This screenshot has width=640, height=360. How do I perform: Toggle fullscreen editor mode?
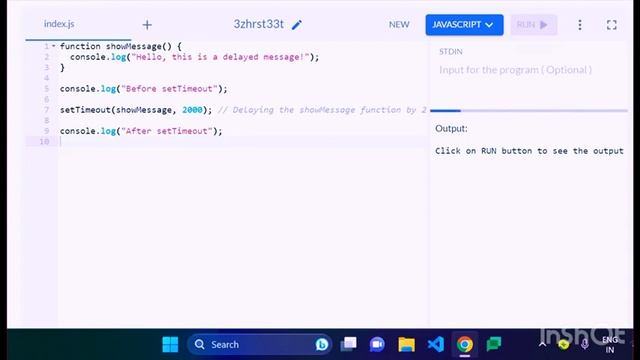click(x=611, y=25)
